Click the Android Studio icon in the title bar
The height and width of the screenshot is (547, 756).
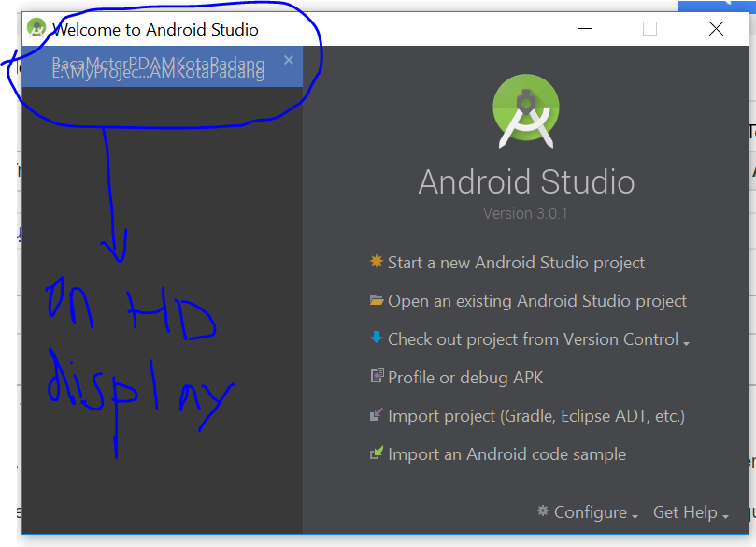36,28
